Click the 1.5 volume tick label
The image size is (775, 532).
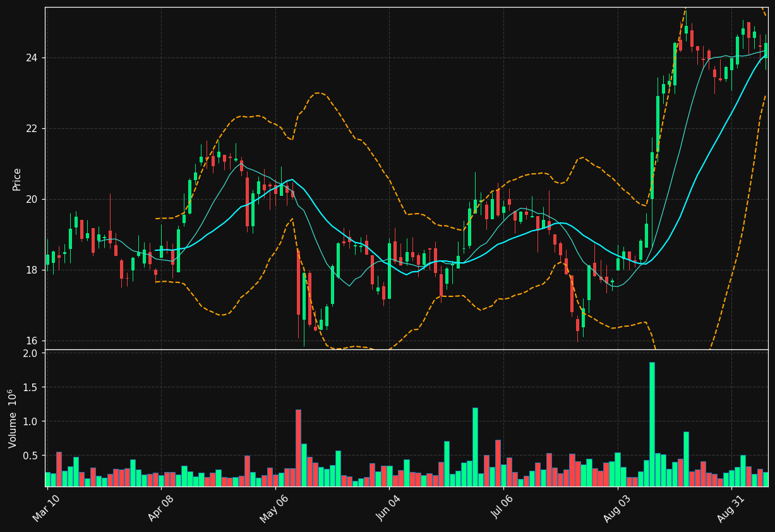pyautogui.click(x=30, y=387)
